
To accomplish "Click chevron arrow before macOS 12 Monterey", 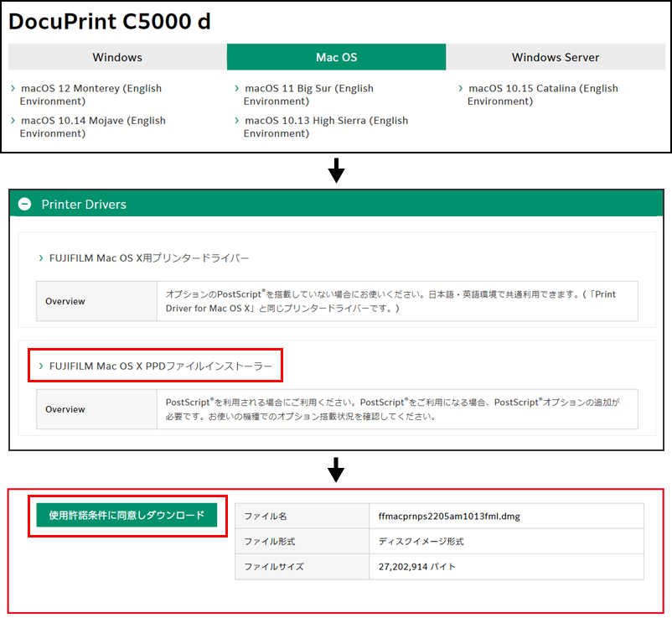I will tap(13, 88).
